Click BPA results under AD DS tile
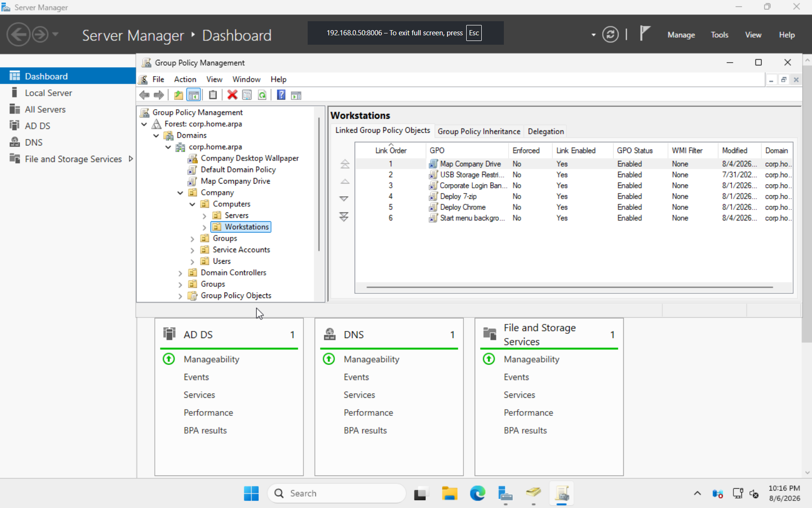 coord(205,430)
